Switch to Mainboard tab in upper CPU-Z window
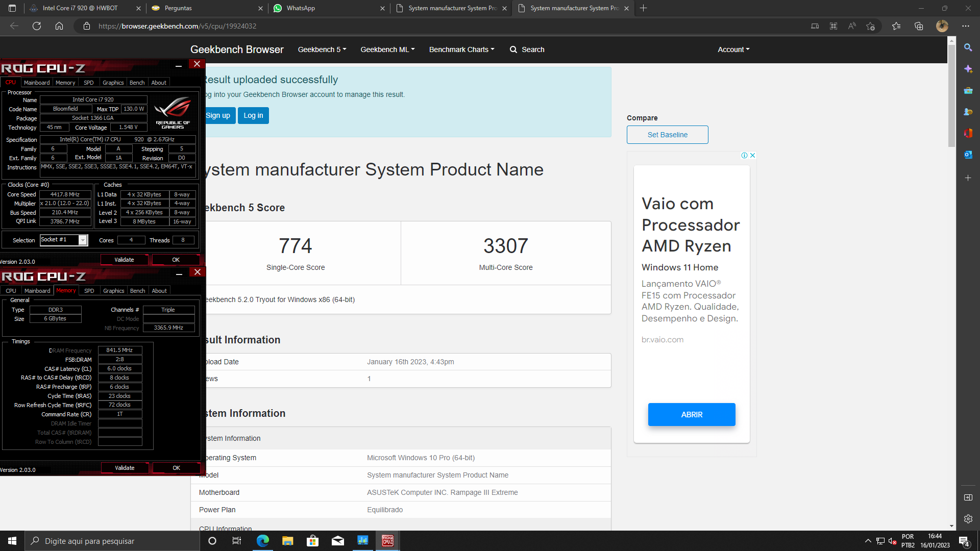The image size is (980, 551). [37, 83]
